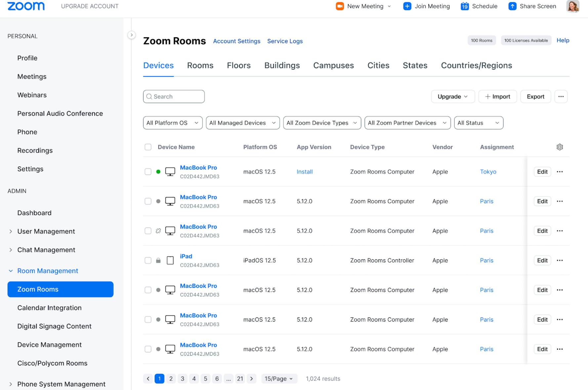588x390 pixels.
Task: Expand Phone System Management
Action: (x=11, y=384)
